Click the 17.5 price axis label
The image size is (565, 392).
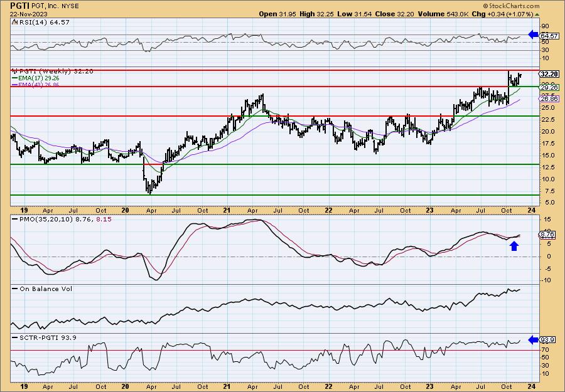547,143
